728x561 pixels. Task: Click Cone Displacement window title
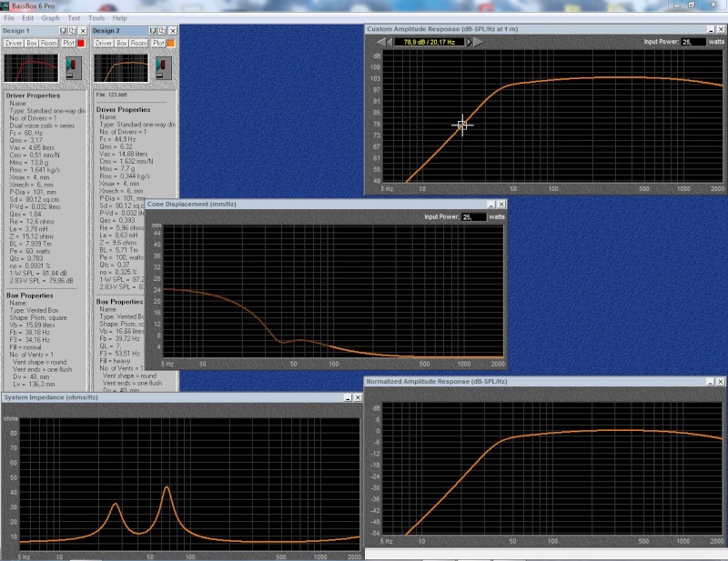(192, 205)
